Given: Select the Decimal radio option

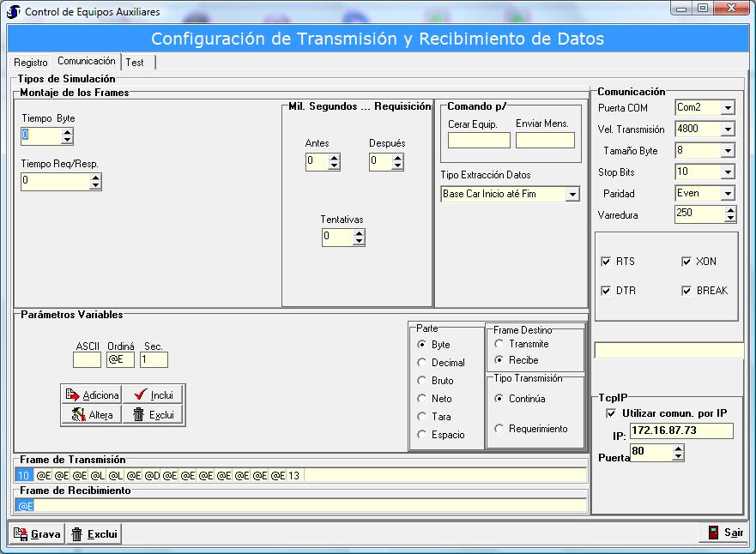Looking at the screenshot, I should 422,363.
